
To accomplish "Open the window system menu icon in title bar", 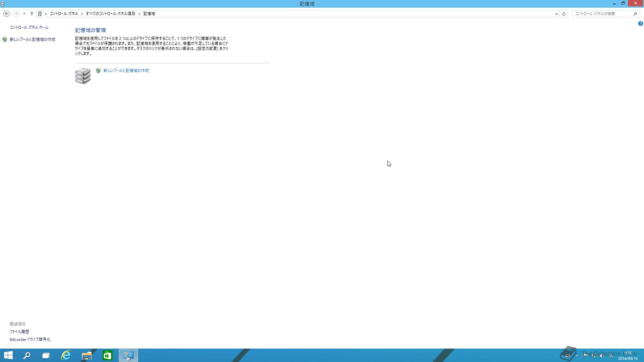I will click(x=3, y=4).
